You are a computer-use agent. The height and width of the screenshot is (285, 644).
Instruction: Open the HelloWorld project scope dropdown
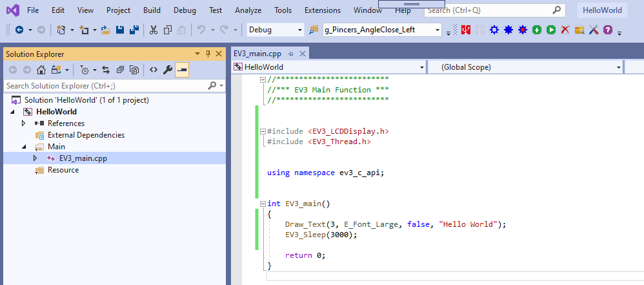click(422, 67)
